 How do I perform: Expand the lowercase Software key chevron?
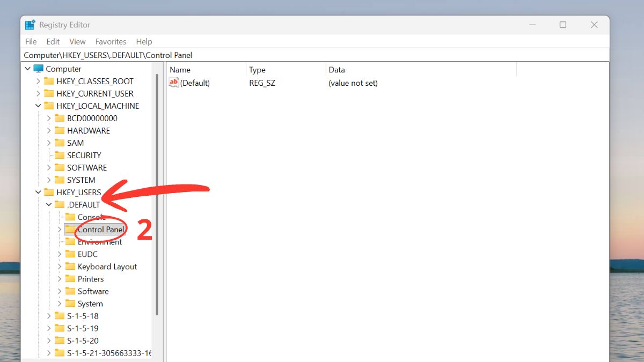point(60,291)
